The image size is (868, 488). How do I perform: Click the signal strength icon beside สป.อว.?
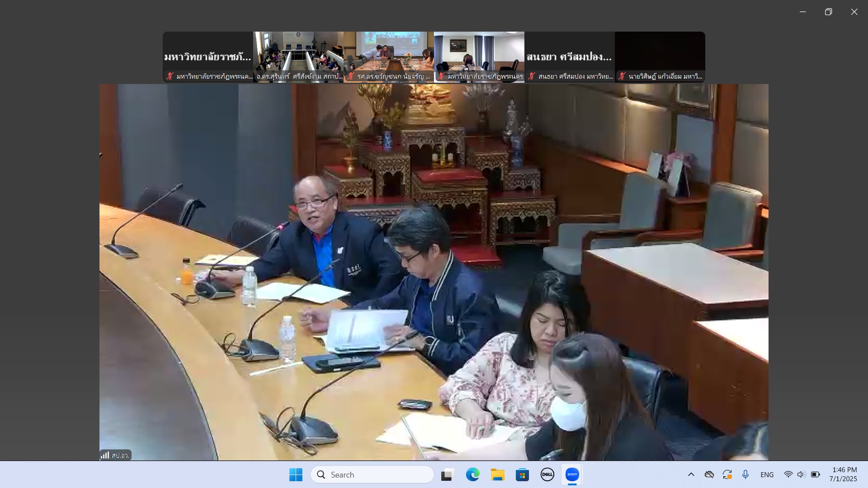click(105, 455)
